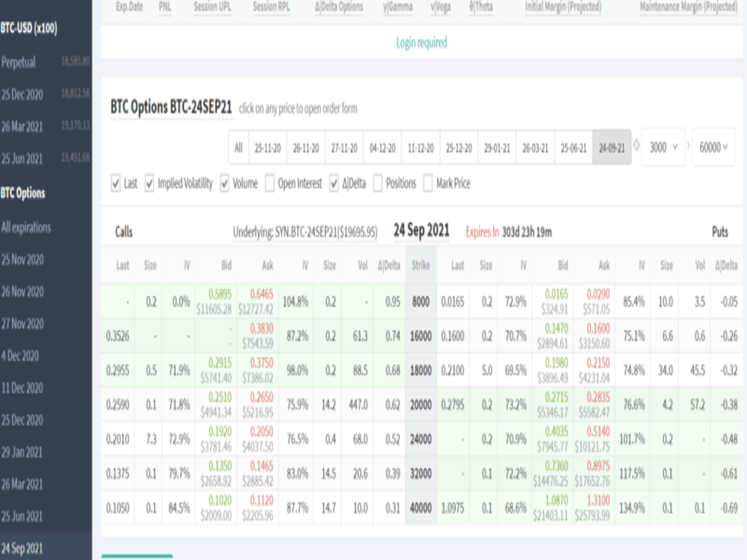
Task: Open the 60000 maximum strike dropdown
Action: pos(713,147)
